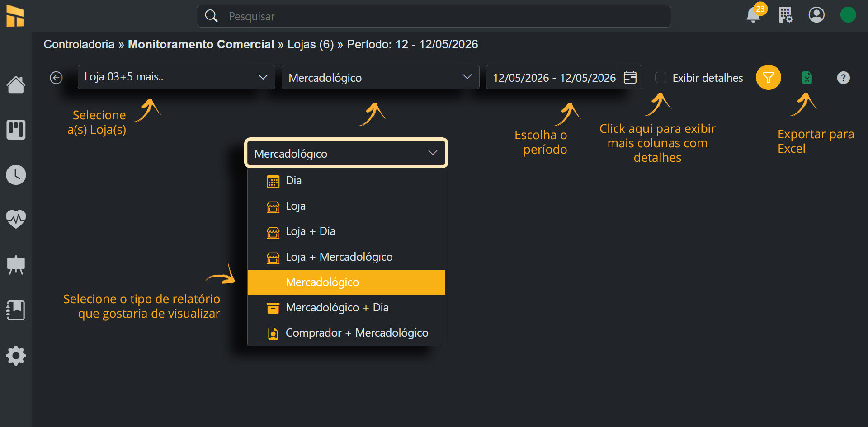This screenshot has width=868, height=427.
Task: Click the Exibir detalhes label
Action: [708, 78]
